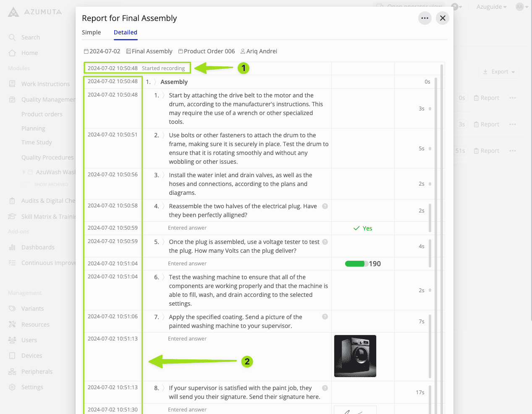Open Settings gear in sidebar
This screenshot has width=532, height=414.
12,387
